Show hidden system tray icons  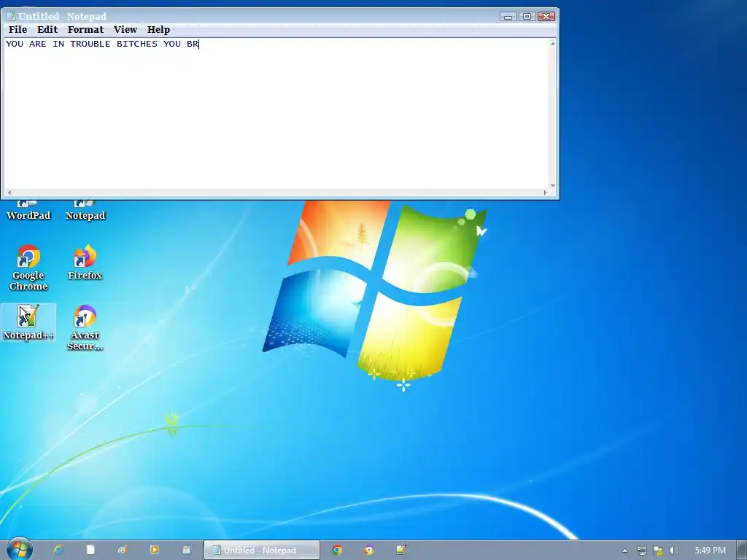click(624, 551)
